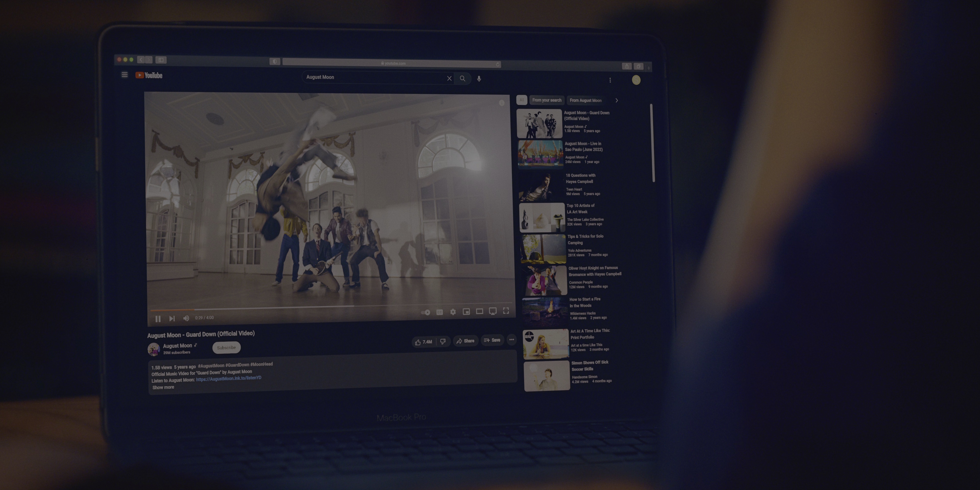Open the YouTube hamburger guide menu

(124, 75)
